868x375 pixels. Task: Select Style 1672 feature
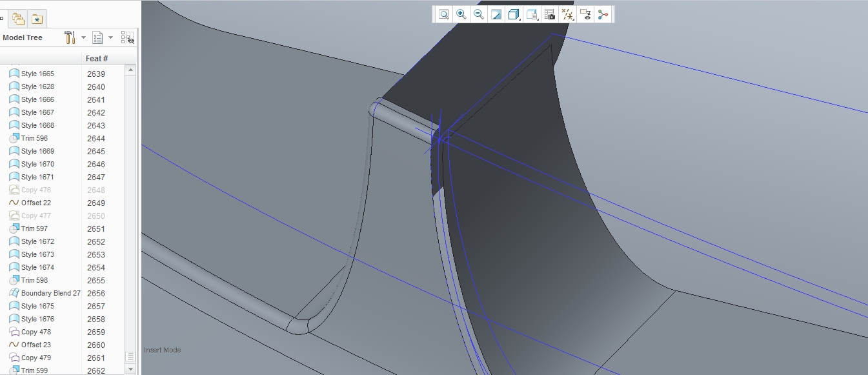(x=37, y=241)
